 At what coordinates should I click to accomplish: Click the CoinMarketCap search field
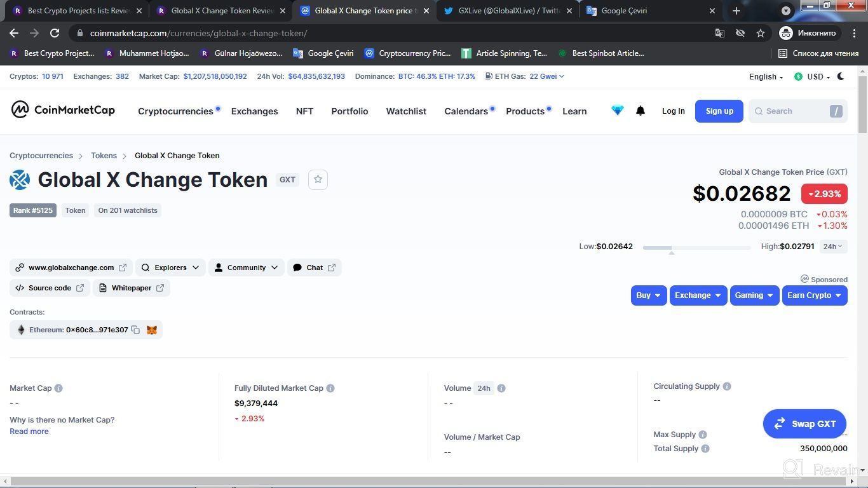click(797, 111)
